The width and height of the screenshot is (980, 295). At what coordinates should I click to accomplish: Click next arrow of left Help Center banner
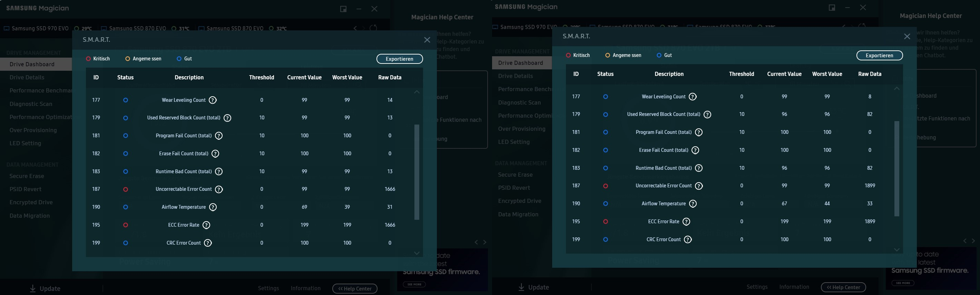(485, 242)
